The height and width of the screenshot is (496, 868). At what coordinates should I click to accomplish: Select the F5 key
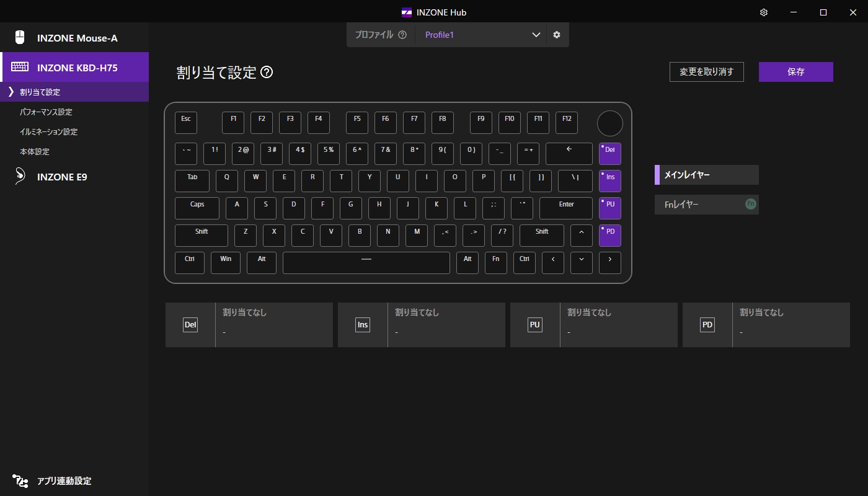357,123
